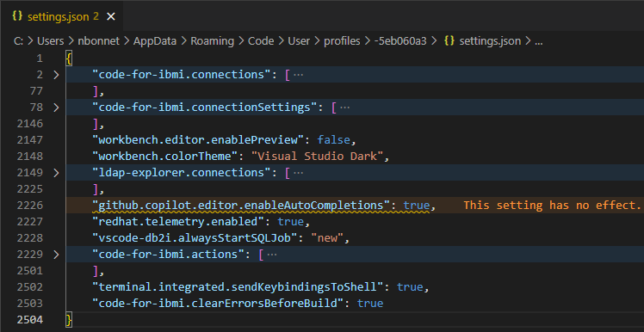
Task: Click the profiles breadcrumb item
Action: point(342,41)
